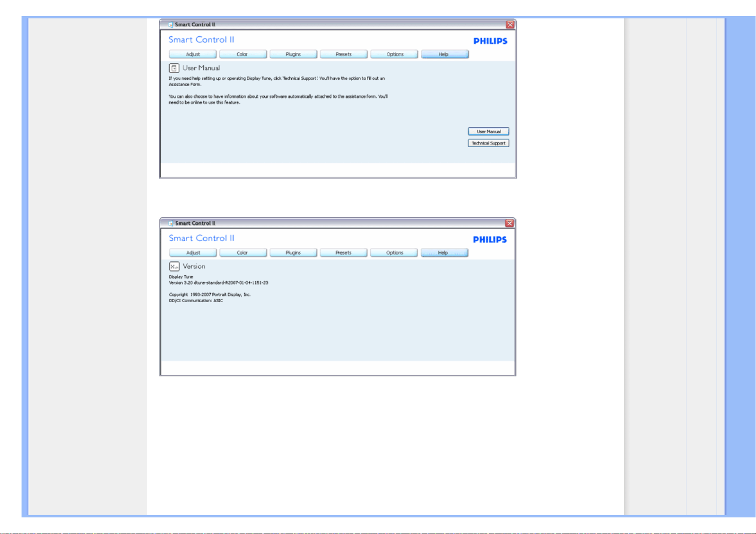The width and height of the screenshot is (756, 534).
Task: Click the 'Version' heading text
Action: [x=194, y=266]
